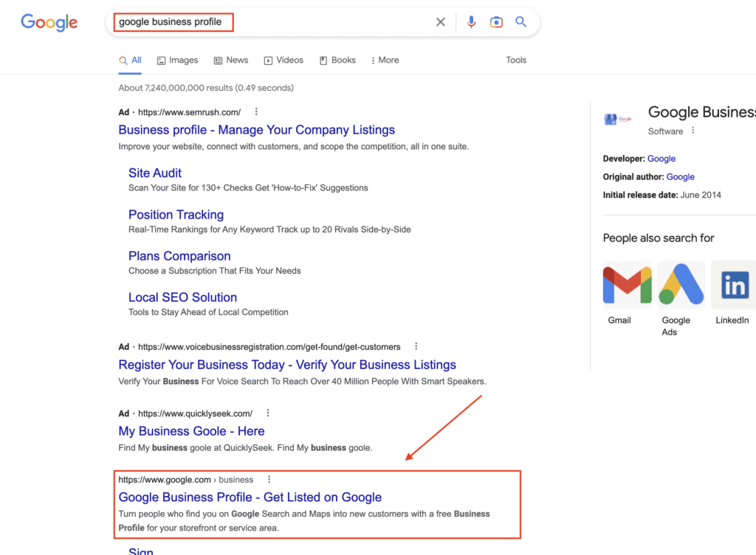Open options for quicklyseek.com ad
The height and width of the screenshot is (555, 756).
tap(268, 413)
